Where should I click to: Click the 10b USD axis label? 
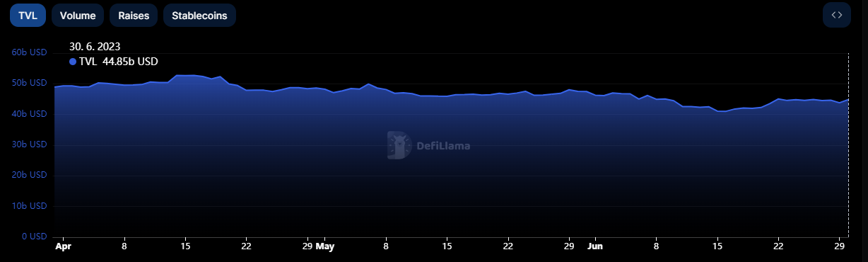(x=29, y=206)
